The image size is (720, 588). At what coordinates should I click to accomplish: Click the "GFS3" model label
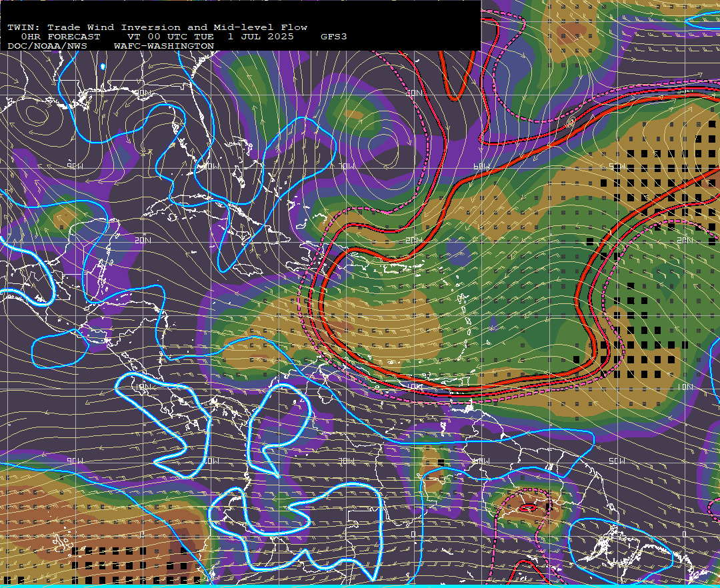click(334, 37)
